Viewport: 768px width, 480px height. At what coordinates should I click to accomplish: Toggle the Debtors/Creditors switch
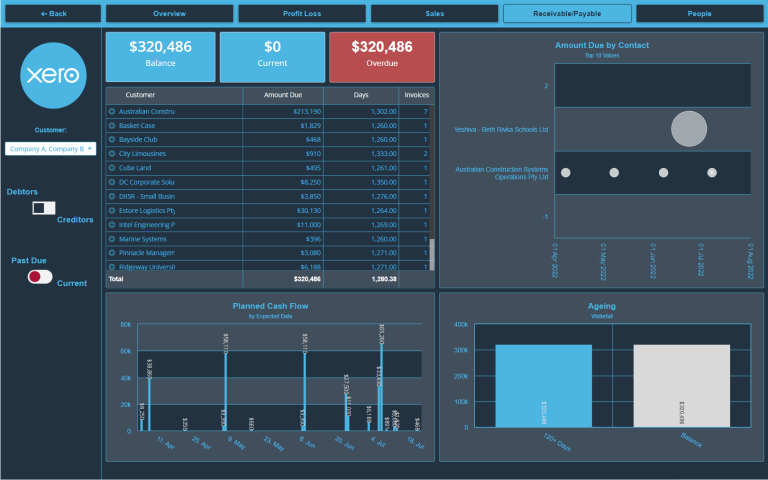44,208
